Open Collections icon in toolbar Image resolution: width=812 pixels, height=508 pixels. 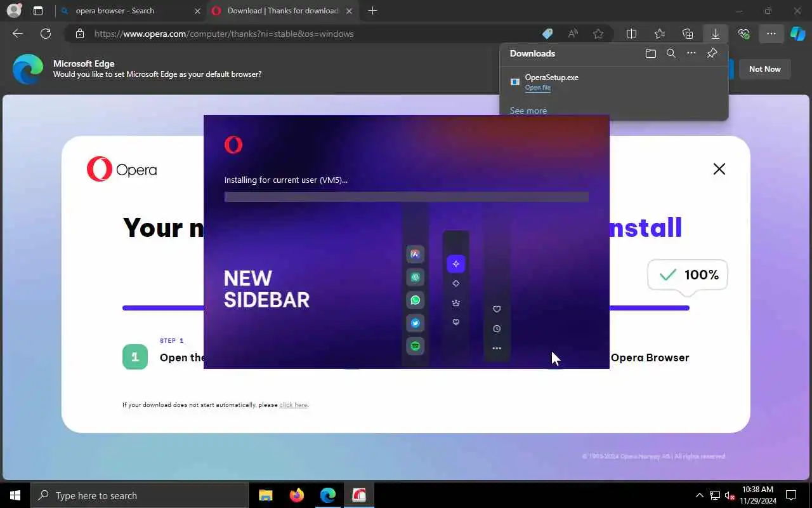tap(688, 34)
